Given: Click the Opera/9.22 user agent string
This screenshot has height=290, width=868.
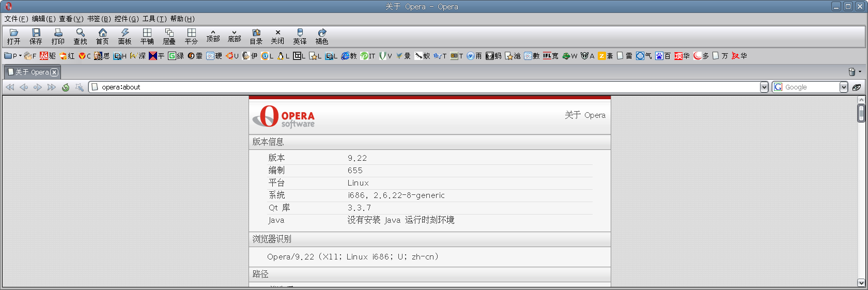Looking at the screenshot, I should click(353, 257).
